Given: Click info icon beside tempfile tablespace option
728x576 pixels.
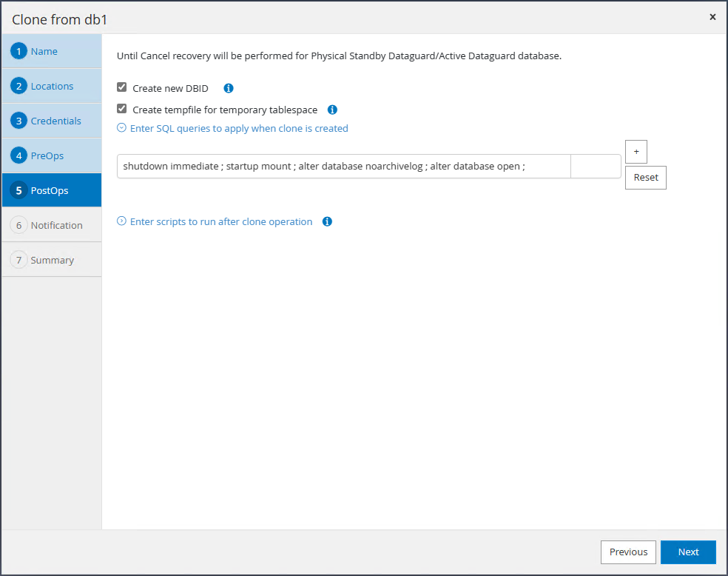Looking at the screenshot, I should coord(332,110).
